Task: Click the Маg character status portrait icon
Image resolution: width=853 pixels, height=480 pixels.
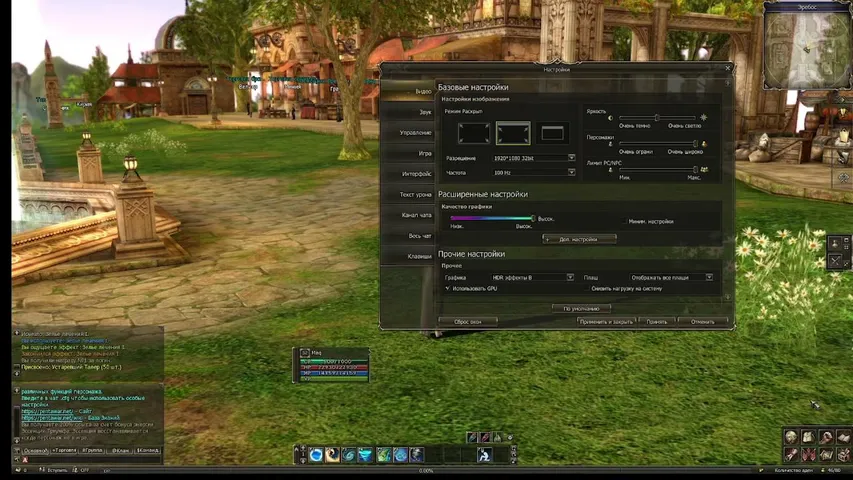Action: click(305, 353)
